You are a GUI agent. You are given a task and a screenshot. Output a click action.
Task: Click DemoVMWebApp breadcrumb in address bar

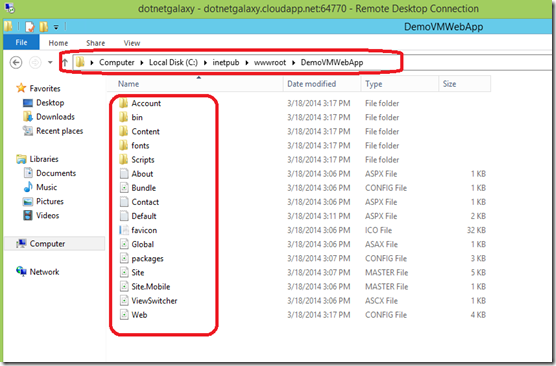pos(332,62)
